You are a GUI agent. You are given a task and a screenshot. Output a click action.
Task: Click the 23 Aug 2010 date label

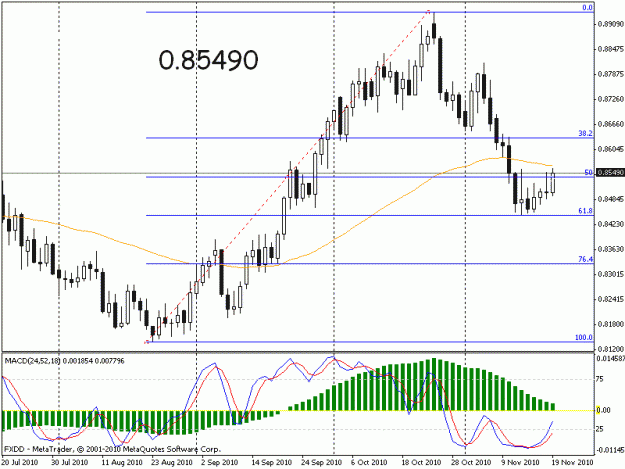coord(172,462)
